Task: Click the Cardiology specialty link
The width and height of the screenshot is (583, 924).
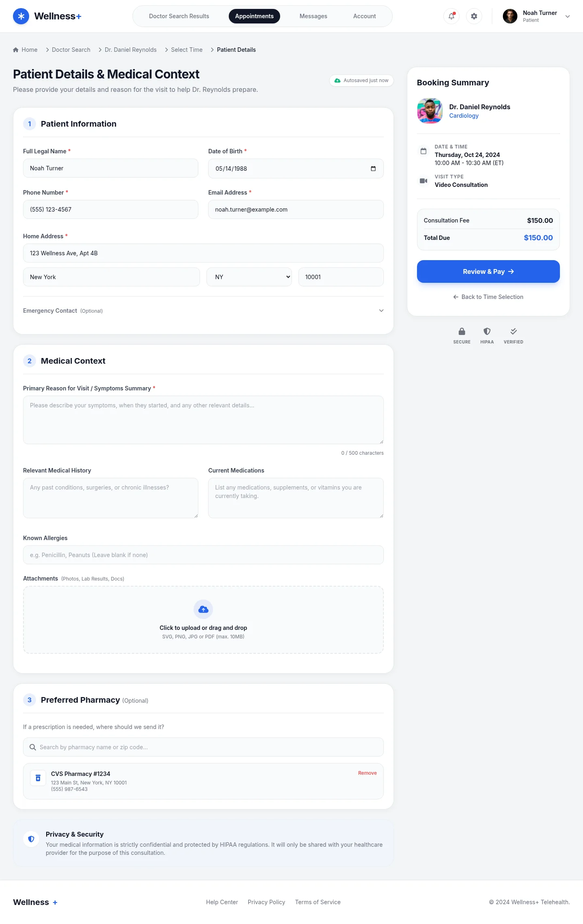Action: point(464,116)
